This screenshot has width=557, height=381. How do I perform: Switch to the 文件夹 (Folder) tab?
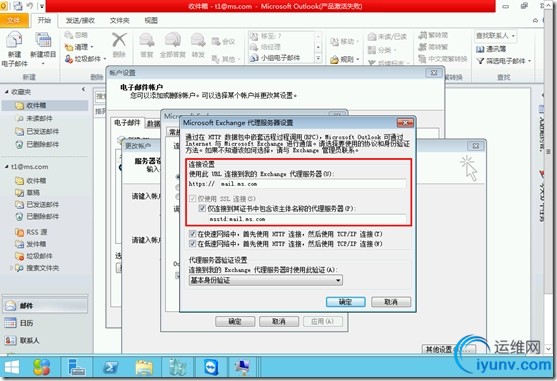[x=119, y=21]
